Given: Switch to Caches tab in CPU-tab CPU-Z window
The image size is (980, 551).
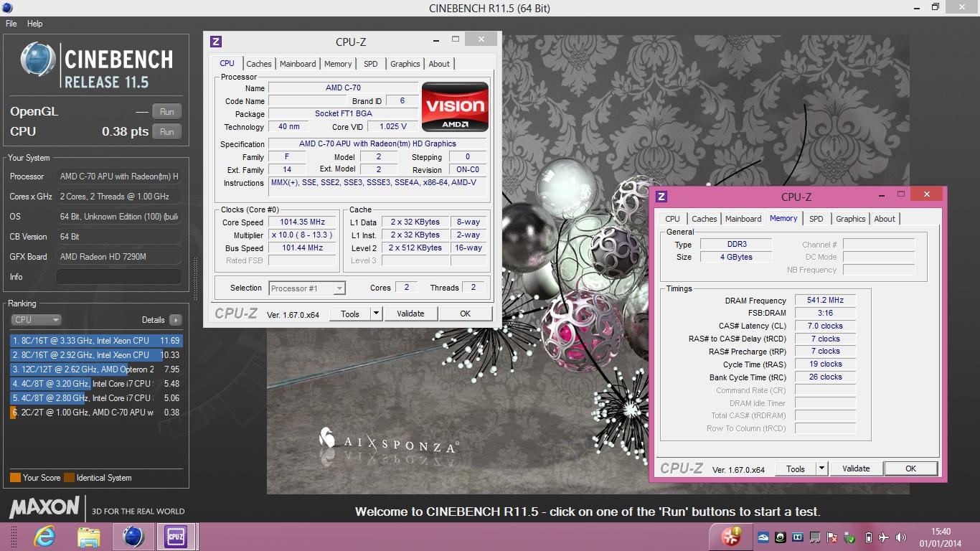Looking at the screenshot, I should coord(259,64).
